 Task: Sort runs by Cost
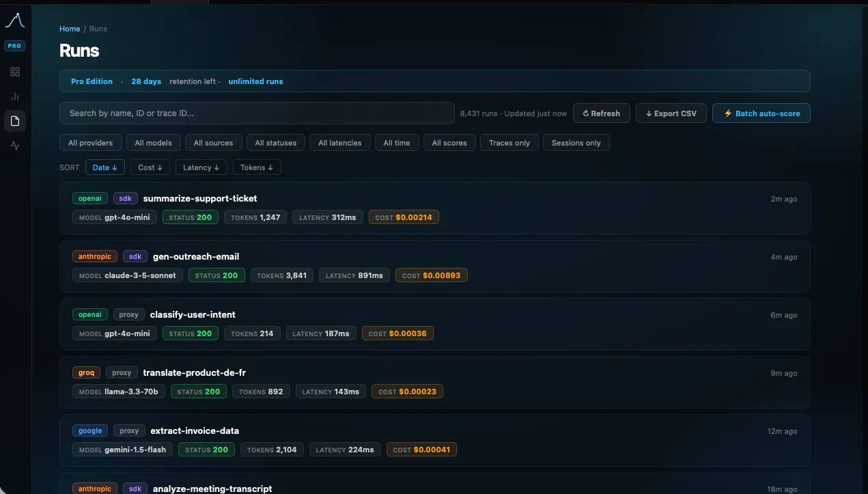coord(150,167)
